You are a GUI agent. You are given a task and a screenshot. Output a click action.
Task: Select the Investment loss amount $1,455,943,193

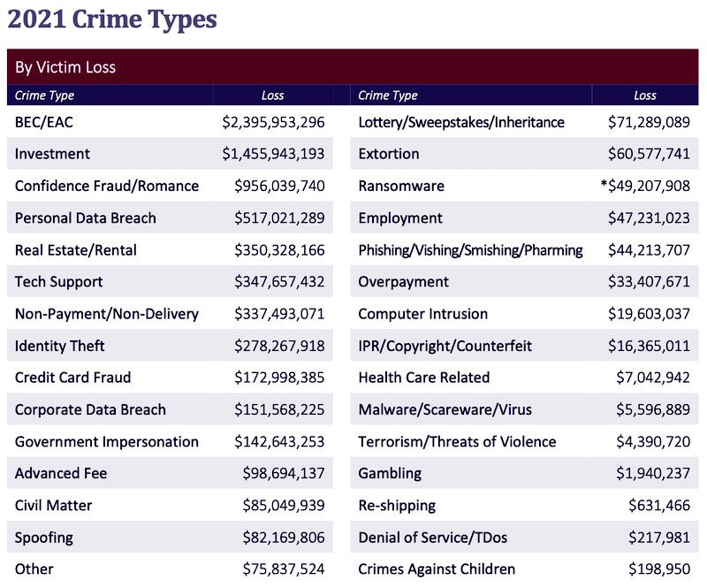coord(273,154)
